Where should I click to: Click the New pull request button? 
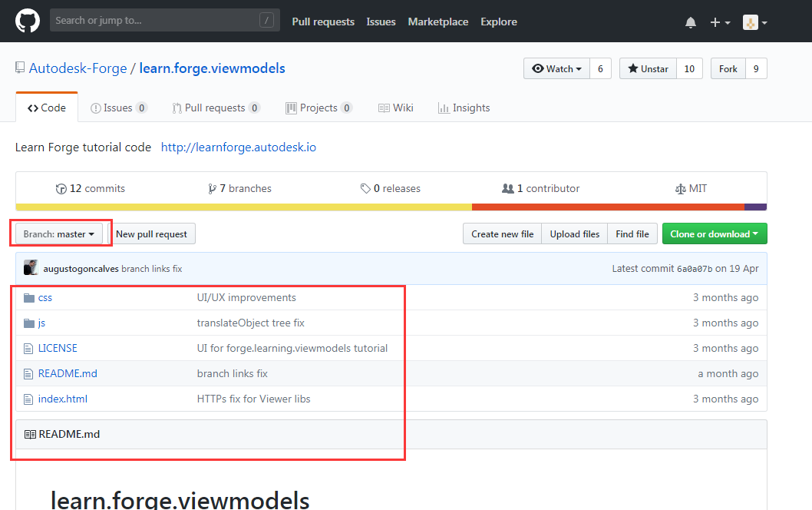[x=151, y=233]
